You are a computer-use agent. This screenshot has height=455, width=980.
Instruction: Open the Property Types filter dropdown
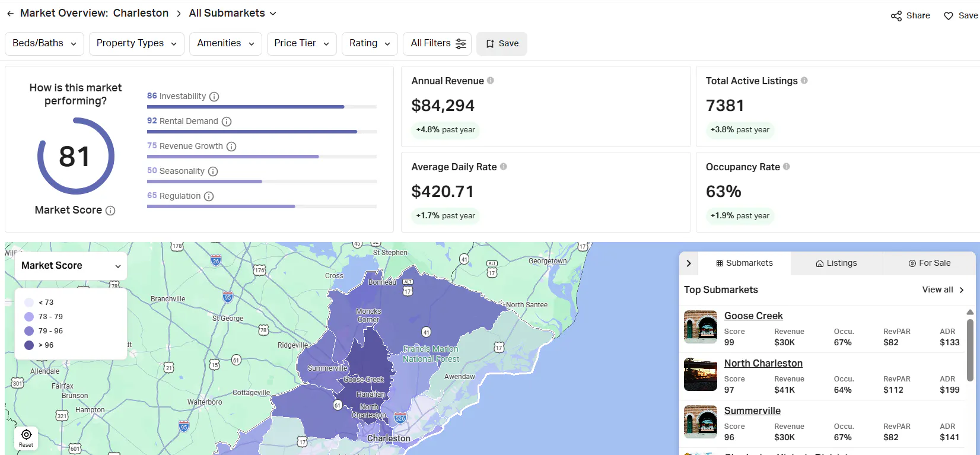[136, 43]
